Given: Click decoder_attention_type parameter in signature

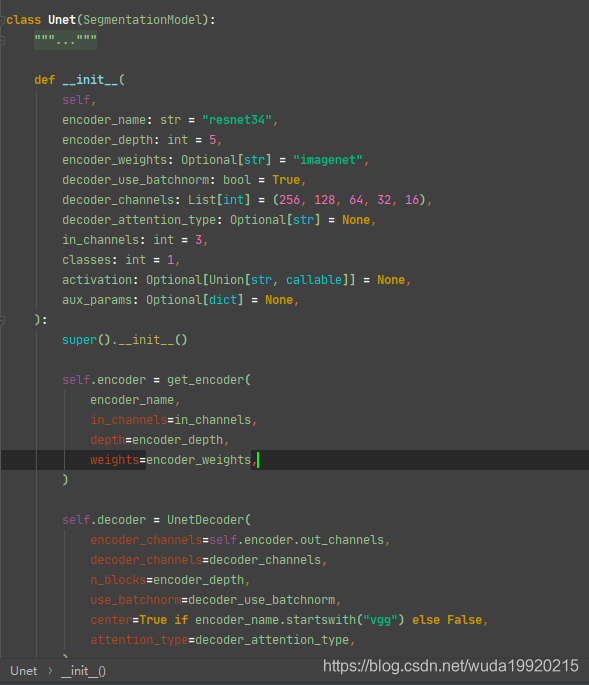Looking at the screenshot, I should 139,220.
